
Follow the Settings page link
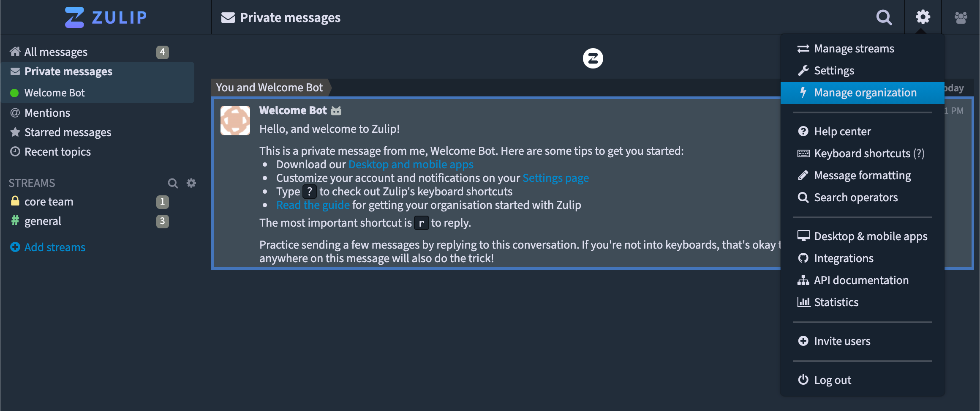coord(555,178)
